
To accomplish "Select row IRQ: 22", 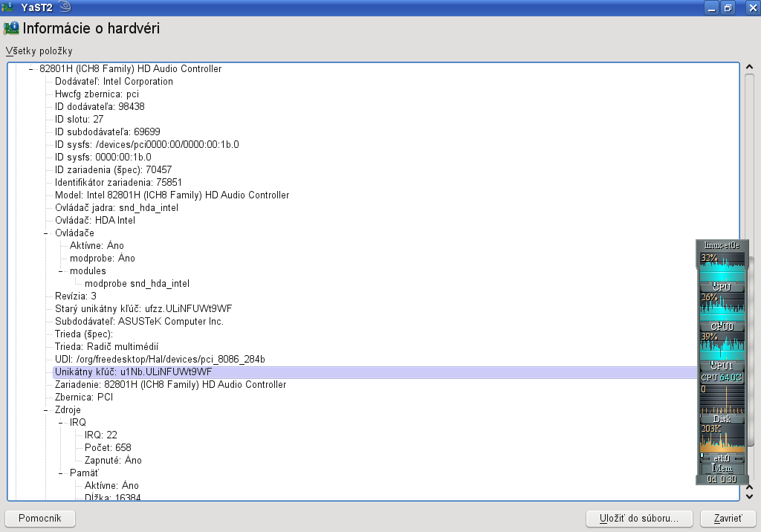I will pos(100,435).
